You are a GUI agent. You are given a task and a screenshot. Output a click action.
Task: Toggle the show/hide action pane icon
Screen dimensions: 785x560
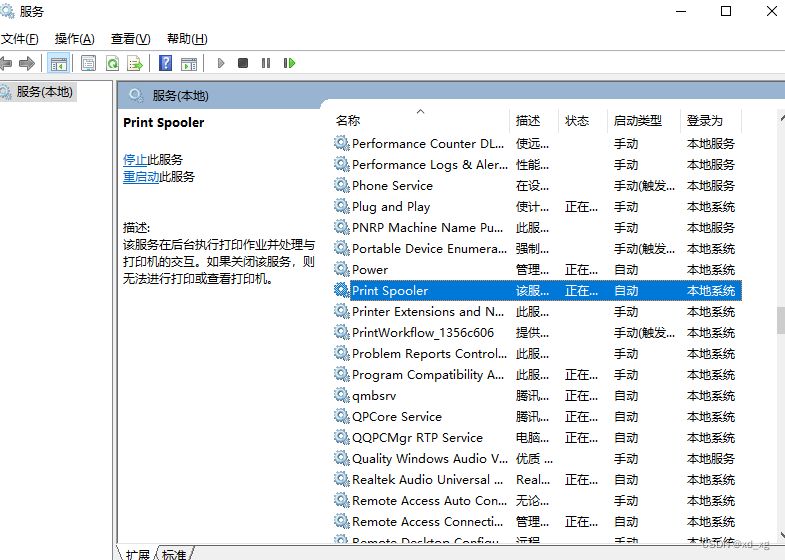[189, 64]
